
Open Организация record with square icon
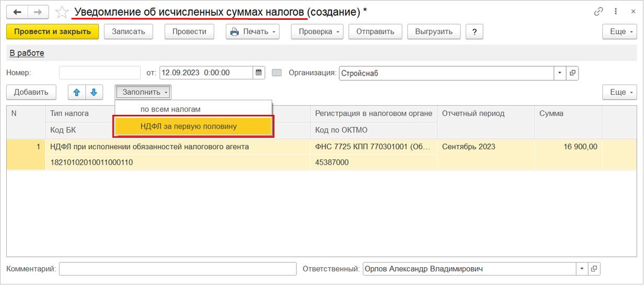(x=573, y=73)
